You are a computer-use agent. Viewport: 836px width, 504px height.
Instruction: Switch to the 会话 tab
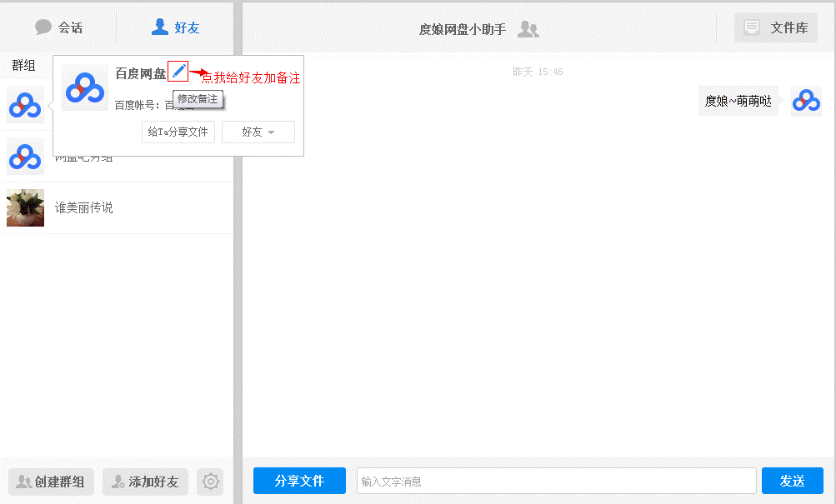tap(59, 27)
